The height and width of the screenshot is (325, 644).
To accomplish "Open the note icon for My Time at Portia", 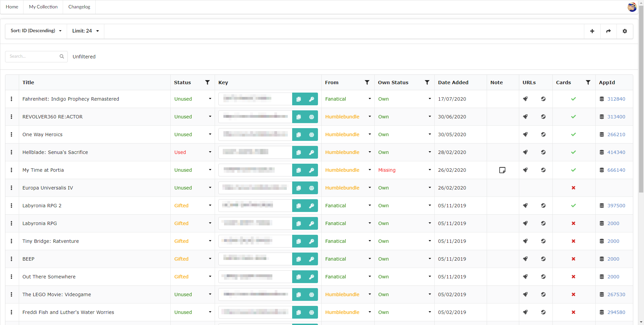I will point(502,170).
